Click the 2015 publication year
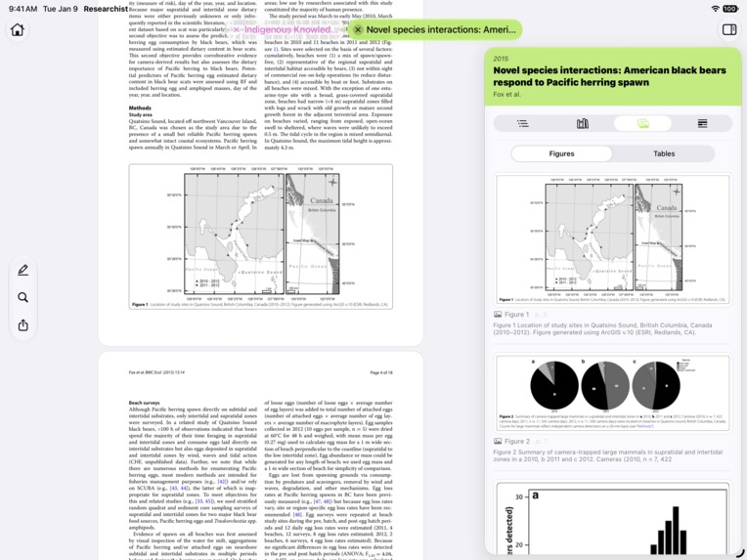Image resolution: width=747 pixels, height=560 pixels. point(501,59)
